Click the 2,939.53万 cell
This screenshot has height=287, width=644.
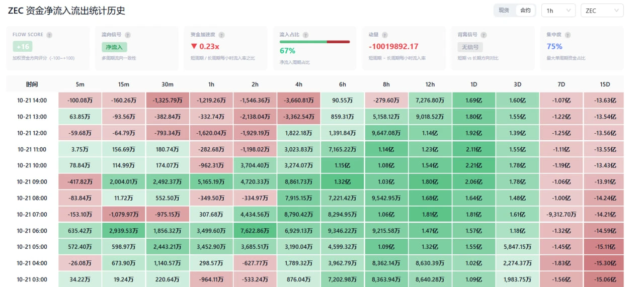click(x=124, y=231)
